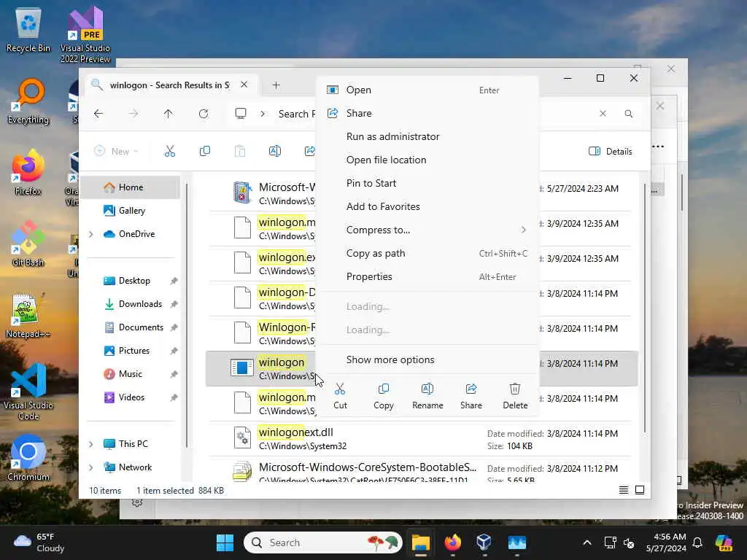
Task: Toggle the Details pane button
Action: 611,152
